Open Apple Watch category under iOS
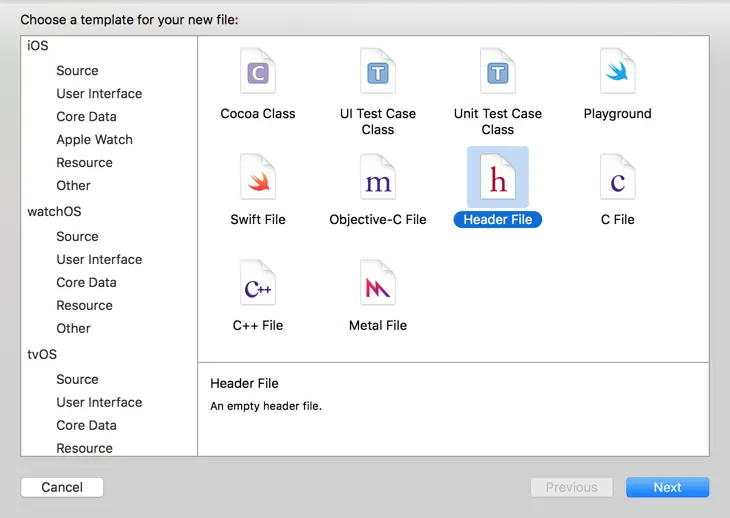The width and height of the screenshot is (730, 518). [95, 140]
